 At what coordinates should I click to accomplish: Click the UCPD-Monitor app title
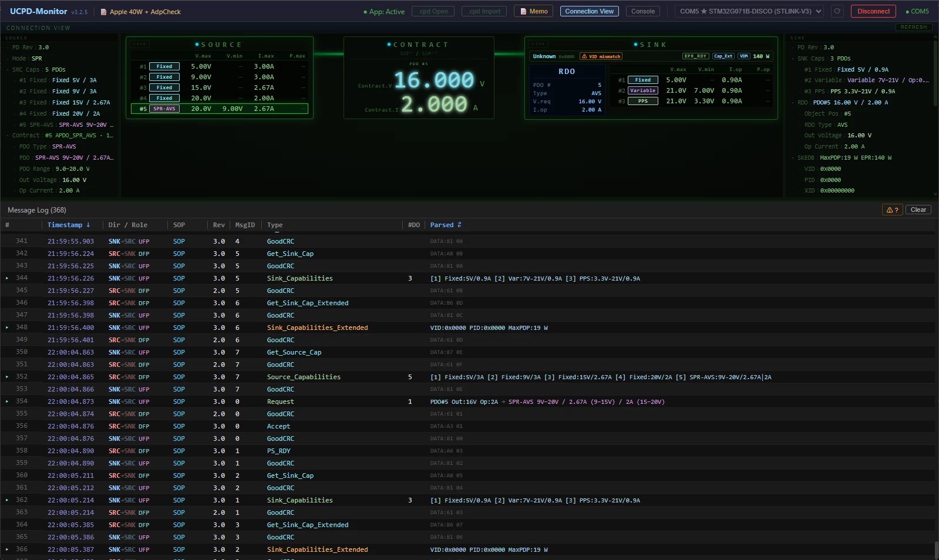(38, 11)
